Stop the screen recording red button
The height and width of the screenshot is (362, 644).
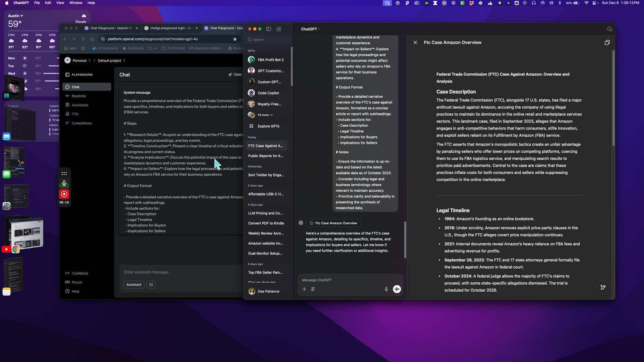click(x=64, y=194)
